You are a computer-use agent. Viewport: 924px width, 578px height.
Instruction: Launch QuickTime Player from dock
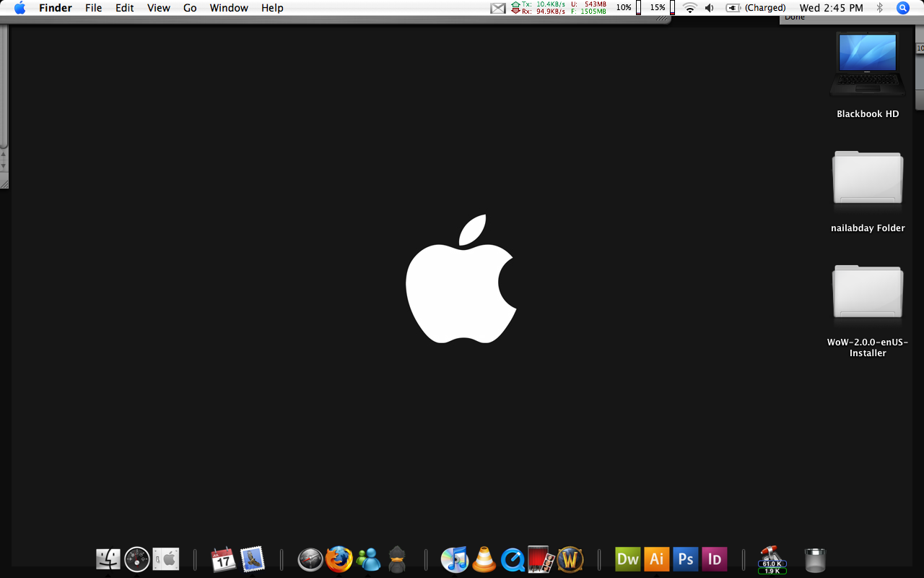pos(513,559)
